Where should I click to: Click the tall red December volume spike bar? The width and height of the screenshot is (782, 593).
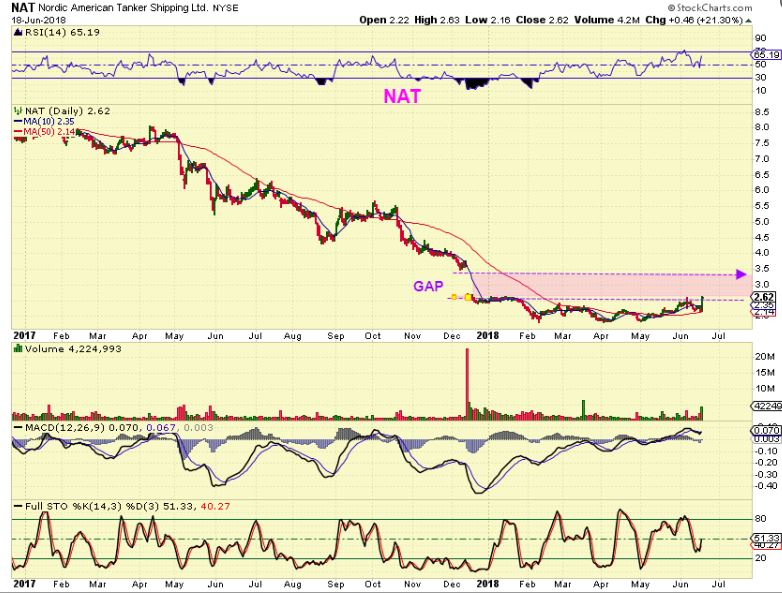pos(467,384)
